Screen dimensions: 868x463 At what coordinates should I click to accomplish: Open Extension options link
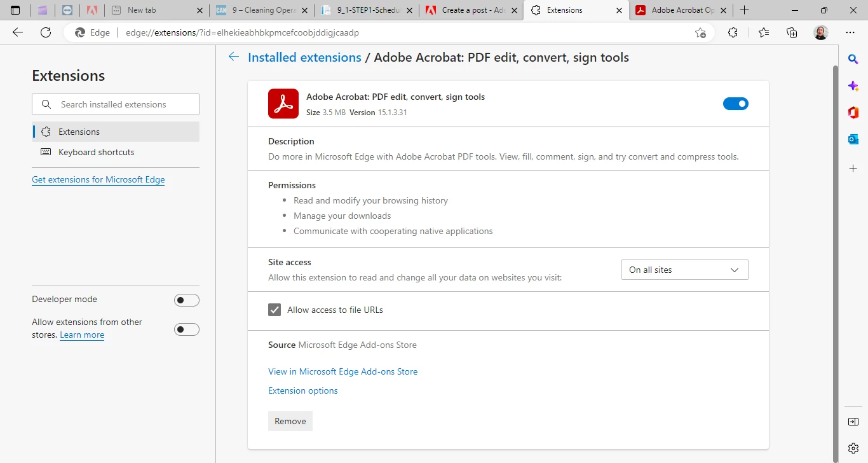click(x=303, y=390)
